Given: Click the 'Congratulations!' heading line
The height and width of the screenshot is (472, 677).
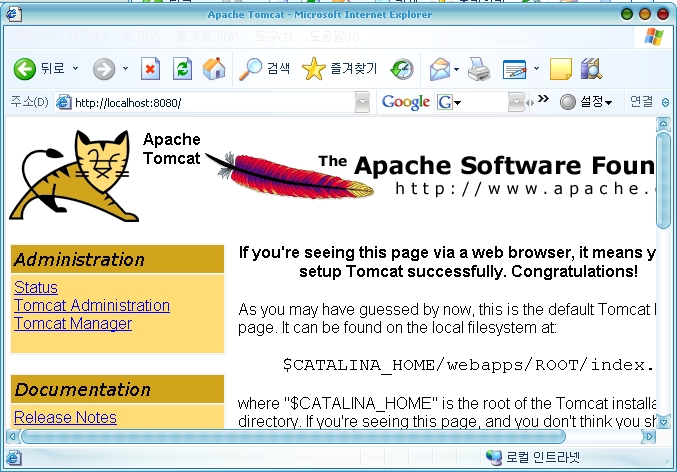Looking at the screenshot, I should 468,272.
